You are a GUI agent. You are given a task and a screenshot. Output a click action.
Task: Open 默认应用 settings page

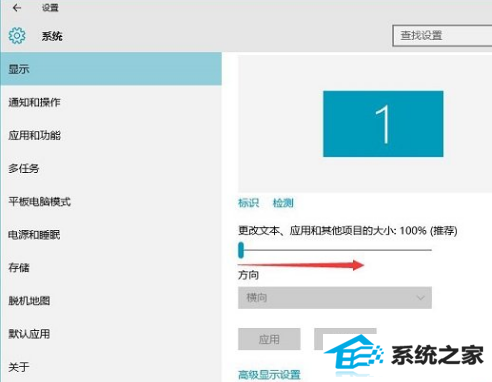tap(111, 334)
